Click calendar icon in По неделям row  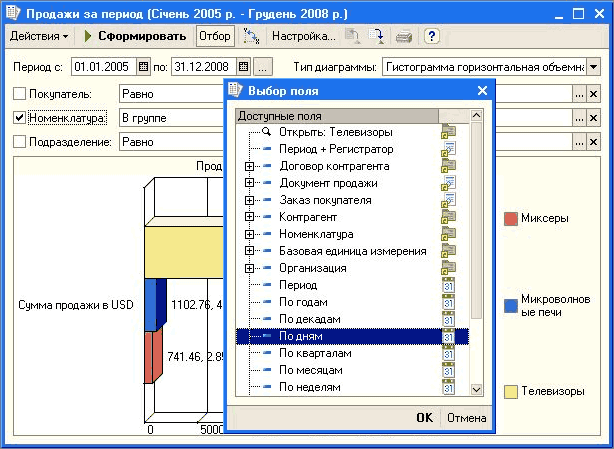pos(448,387)
